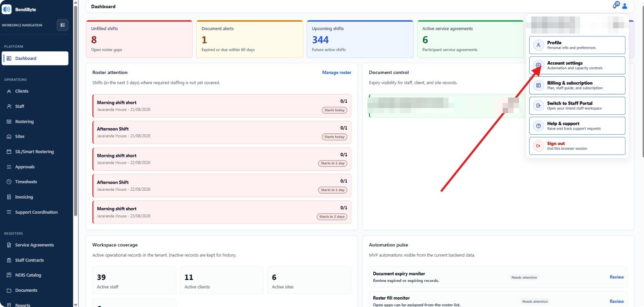Click the NDIS Catalog icon
Image resolution: width=644 pixels, height=307 pixels.
tap(9, 275)
